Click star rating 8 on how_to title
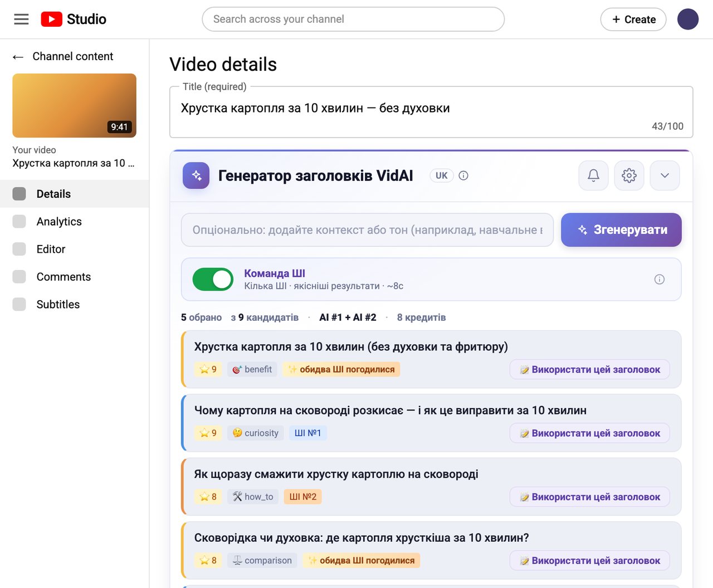The image size is (713, 588). point(208,497)
